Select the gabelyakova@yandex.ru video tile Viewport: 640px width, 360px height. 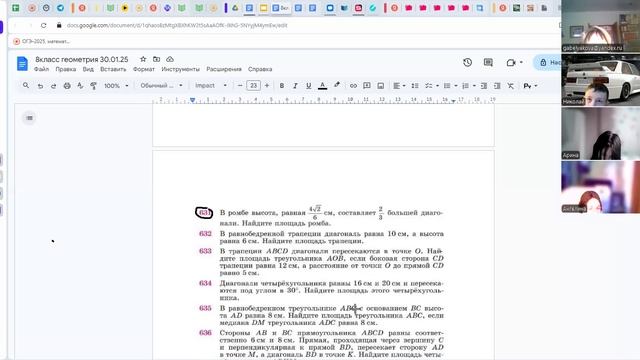pos(600,26)
